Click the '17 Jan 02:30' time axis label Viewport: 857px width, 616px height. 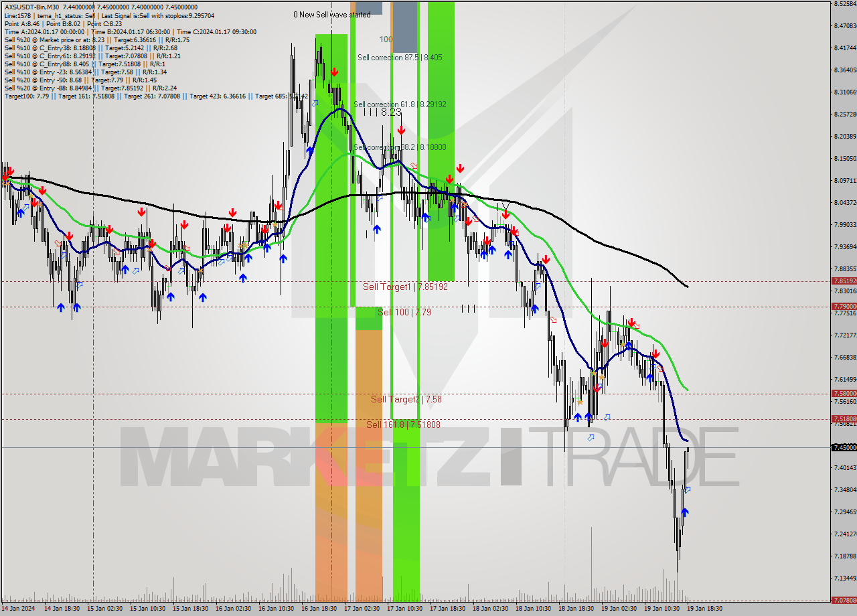tap(362, 609)
